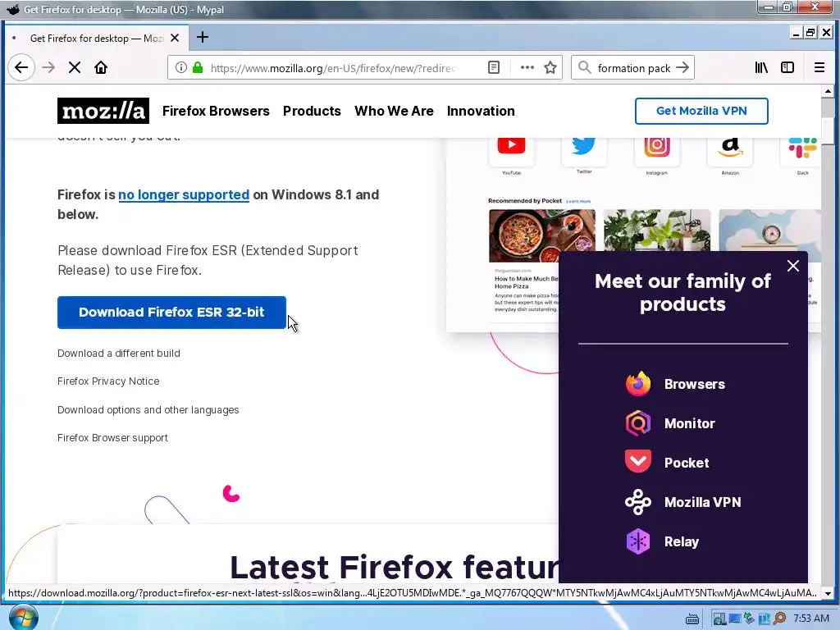Open Download a different build link
This screenshot has width=840, height=630.
119,353
